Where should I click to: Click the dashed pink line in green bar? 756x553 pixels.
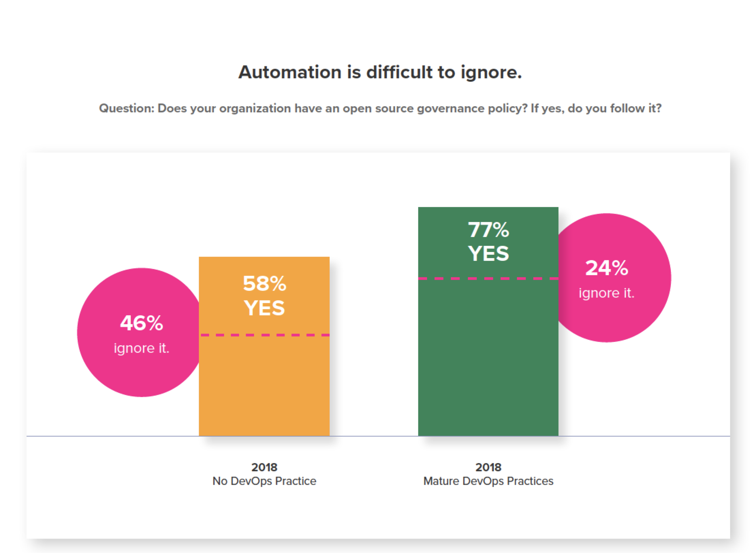488,279
